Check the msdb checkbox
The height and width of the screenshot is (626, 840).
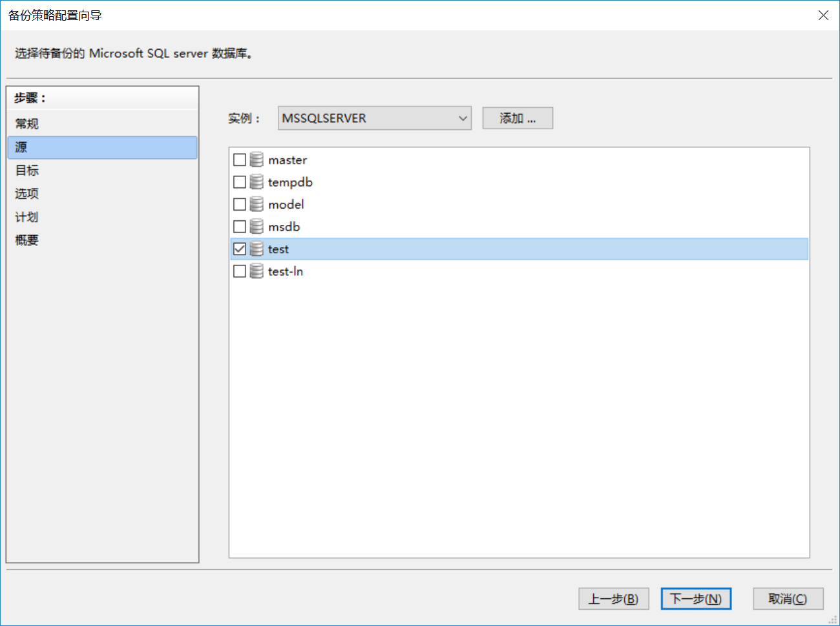click(240, 227)
